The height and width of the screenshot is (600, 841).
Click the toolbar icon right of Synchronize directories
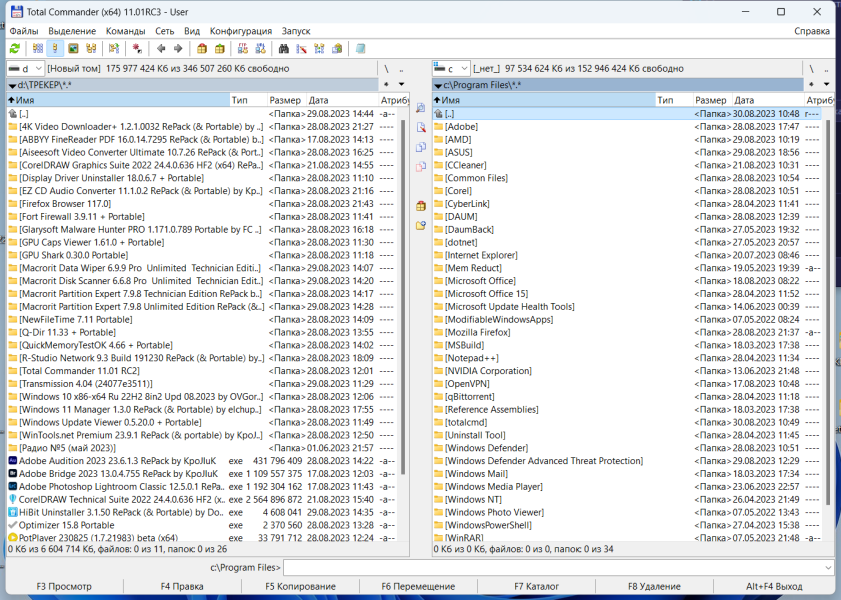pos(337,49)
